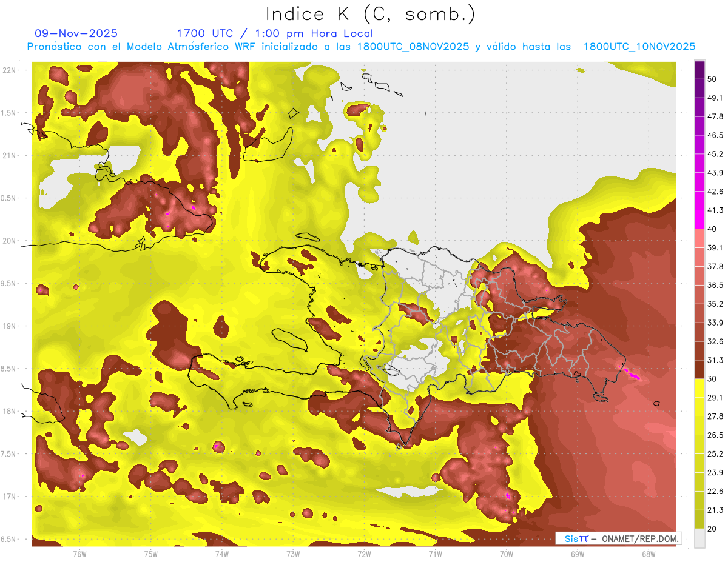Image resolution: width=728 pixels, height=562 pixels.
Task: Click the colorbar label '27.8'
Action: click(715, 416)
